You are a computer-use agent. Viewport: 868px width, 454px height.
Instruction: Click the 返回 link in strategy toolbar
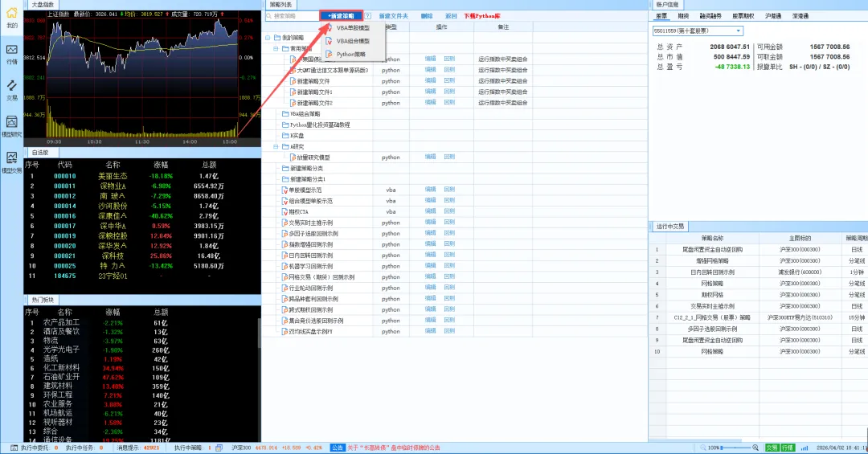(x=451, y=16)
